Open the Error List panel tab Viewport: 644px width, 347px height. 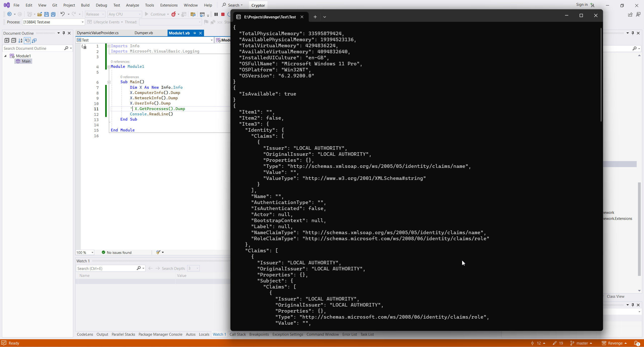click(x=349, y=334)
